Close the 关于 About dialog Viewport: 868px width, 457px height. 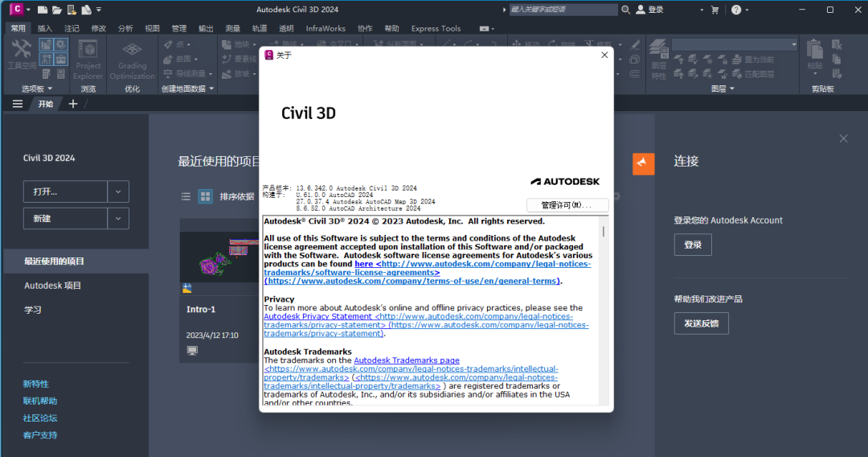coord(604,55)
